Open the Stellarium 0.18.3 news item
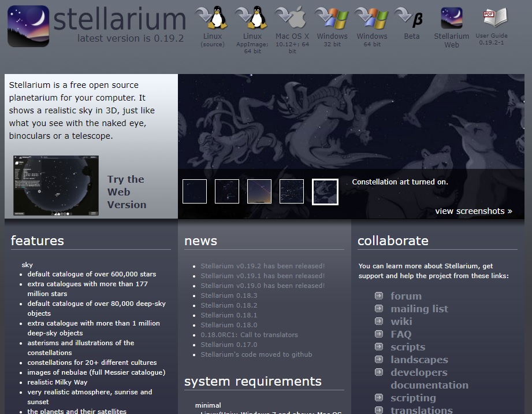532x414 pixels. pyautogui.click(x=229, y=295)
